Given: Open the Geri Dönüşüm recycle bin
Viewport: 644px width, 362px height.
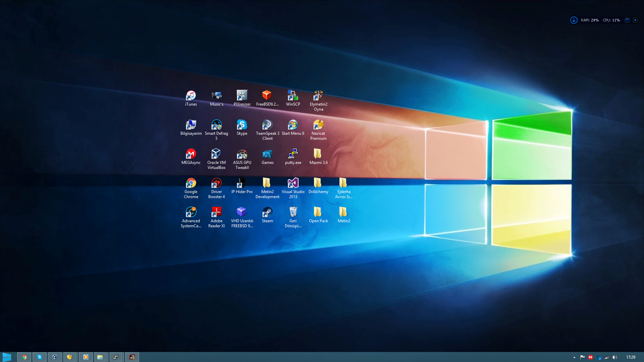Looking at the screenshot, I should click(293, 217).
